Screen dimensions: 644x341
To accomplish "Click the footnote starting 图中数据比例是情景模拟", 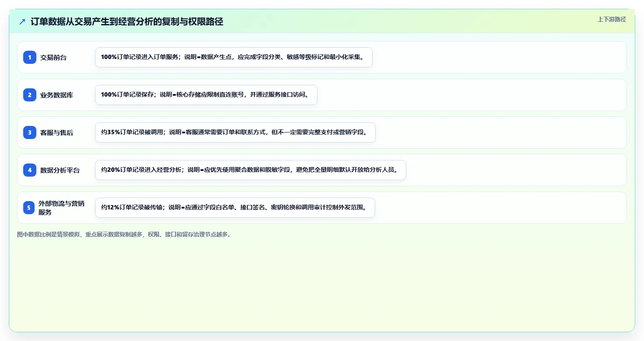I will (x=124, y=235).
